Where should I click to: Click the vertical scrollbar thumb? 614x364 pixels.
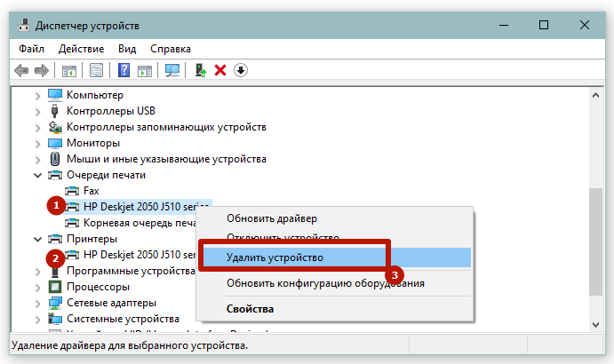click(x=595, y=241)
